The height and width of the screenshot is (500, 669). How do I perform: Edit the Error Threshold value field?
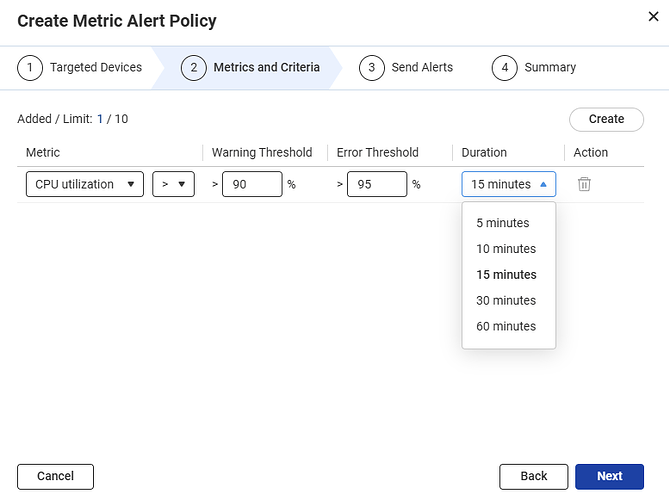pyautogui.click(x=377, y=185)
